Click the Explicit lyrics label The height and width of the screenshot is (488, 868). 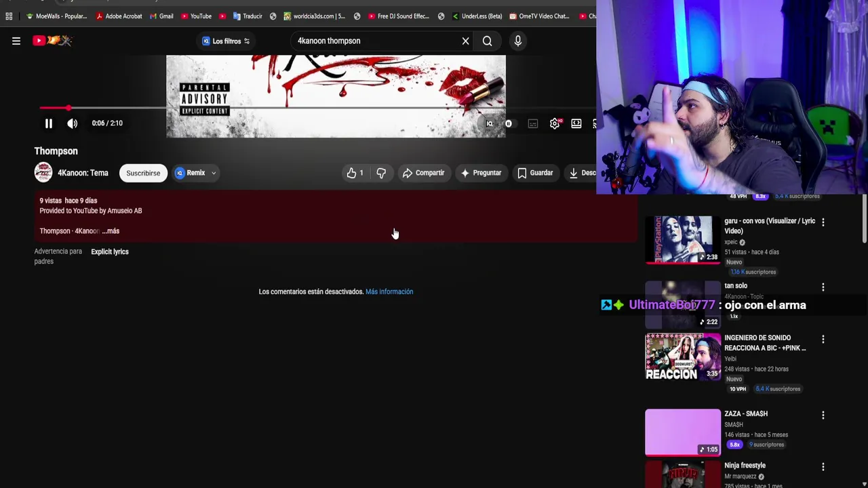110,251
